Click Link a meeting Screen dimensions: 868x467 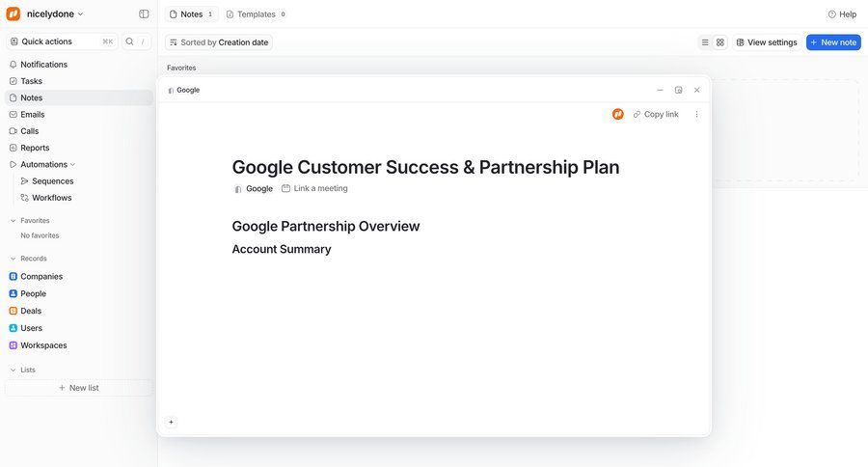tap(314, 188)
